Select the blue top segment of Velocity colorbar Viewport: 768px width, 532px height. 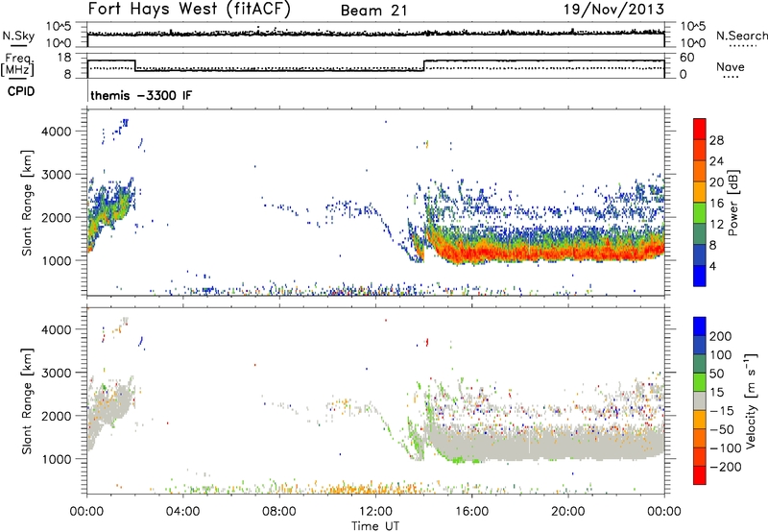(x=700, y=326)
